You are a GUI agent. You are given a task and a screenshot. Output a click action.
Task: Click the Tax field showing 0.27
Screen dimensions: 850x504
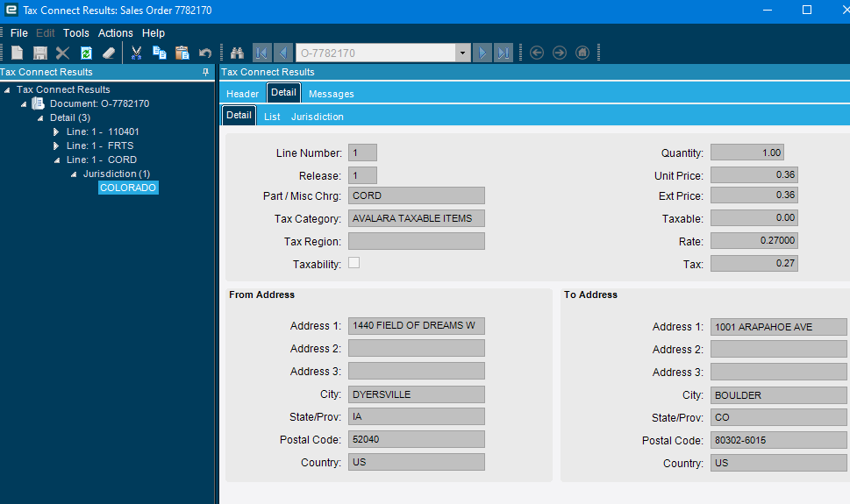point(754,263)
